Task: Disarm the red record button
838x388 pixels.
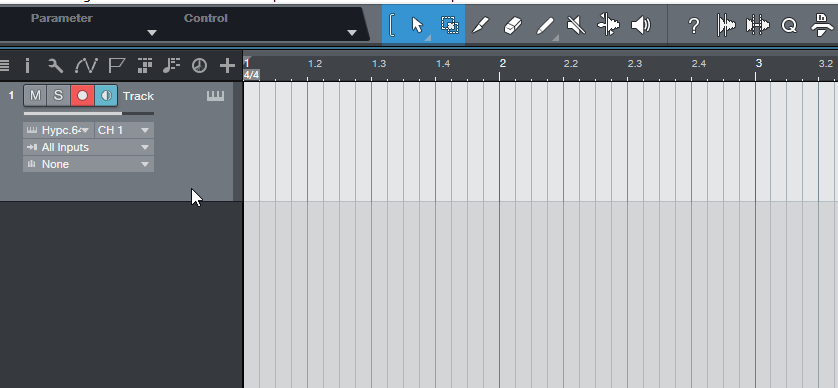Action: 82,96
